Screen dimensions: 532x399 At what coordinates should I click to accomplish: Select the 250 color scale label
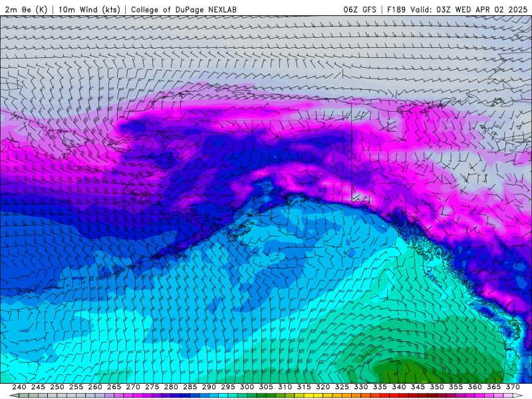57,387
